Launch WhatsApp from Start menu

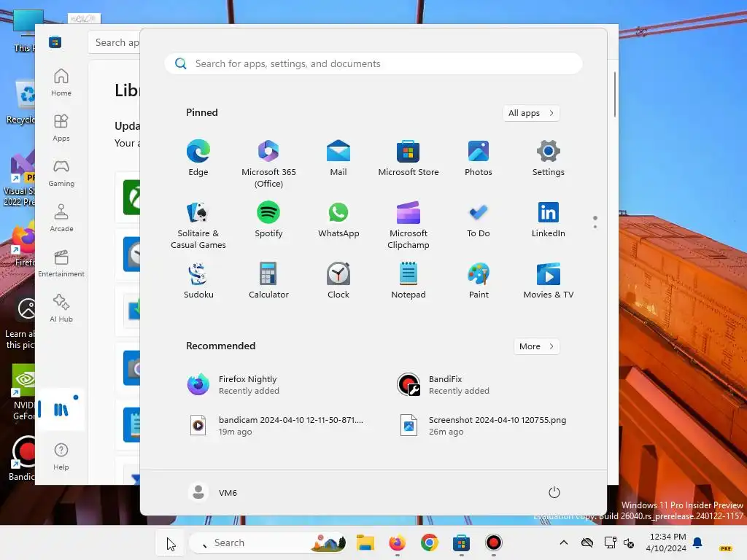click(338, 220)
